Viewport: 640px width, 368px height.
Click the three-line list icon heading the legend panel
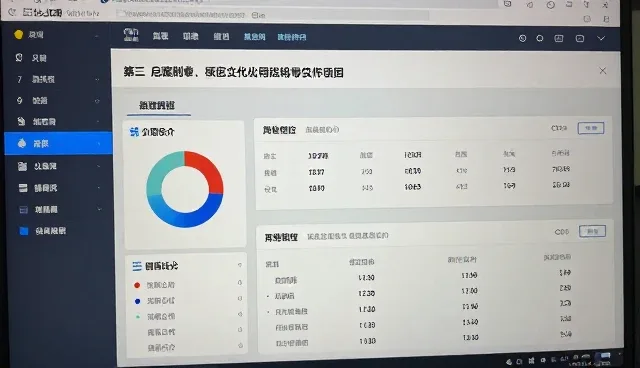tap(137, 266)
